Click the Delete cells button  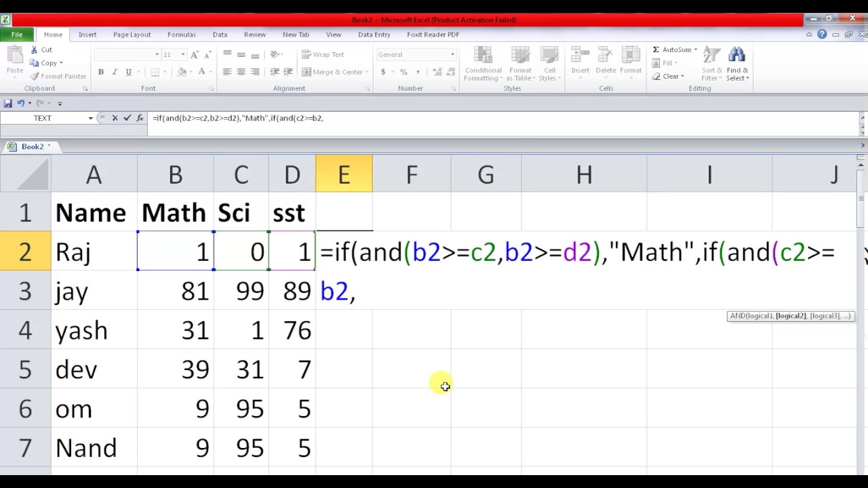pyautogui.click(x=606, y=62)
